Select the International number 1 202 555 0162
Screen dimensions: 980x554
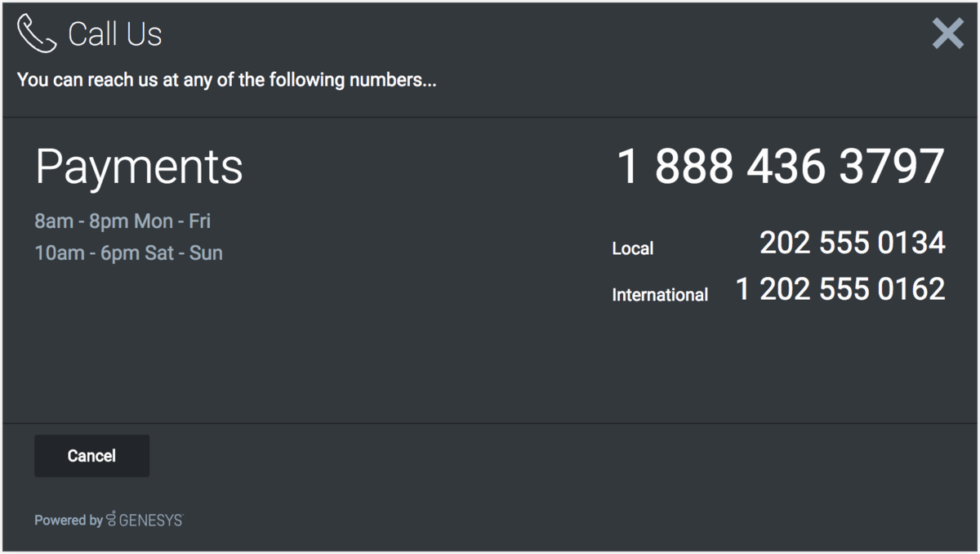click(840, 289)
